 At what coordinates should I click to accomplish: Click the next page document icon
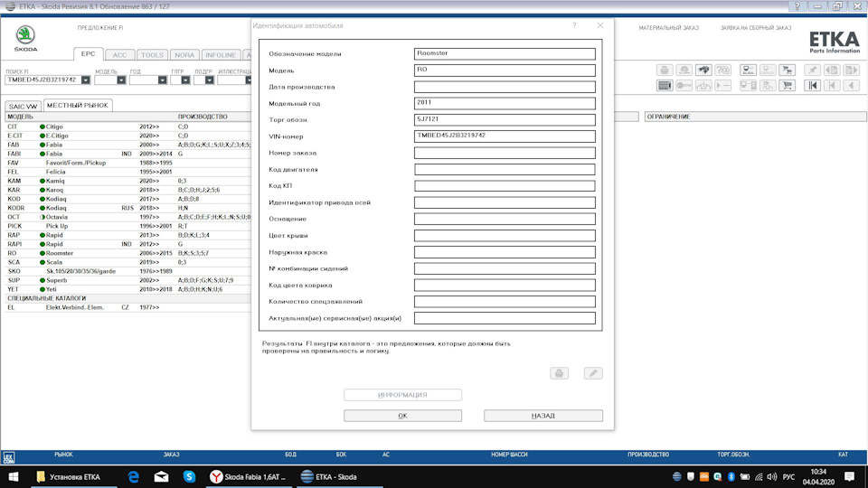[x=852, y=70]
